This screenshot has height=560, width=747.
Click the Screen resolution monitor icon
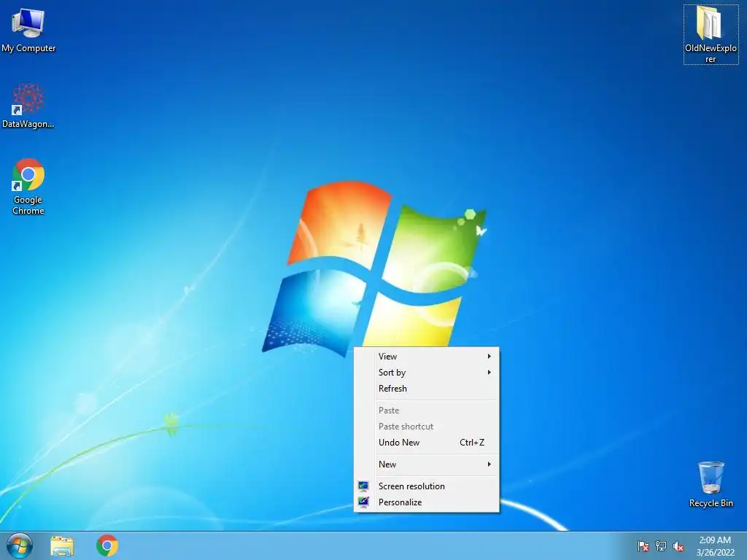click(x=363, y=486)
